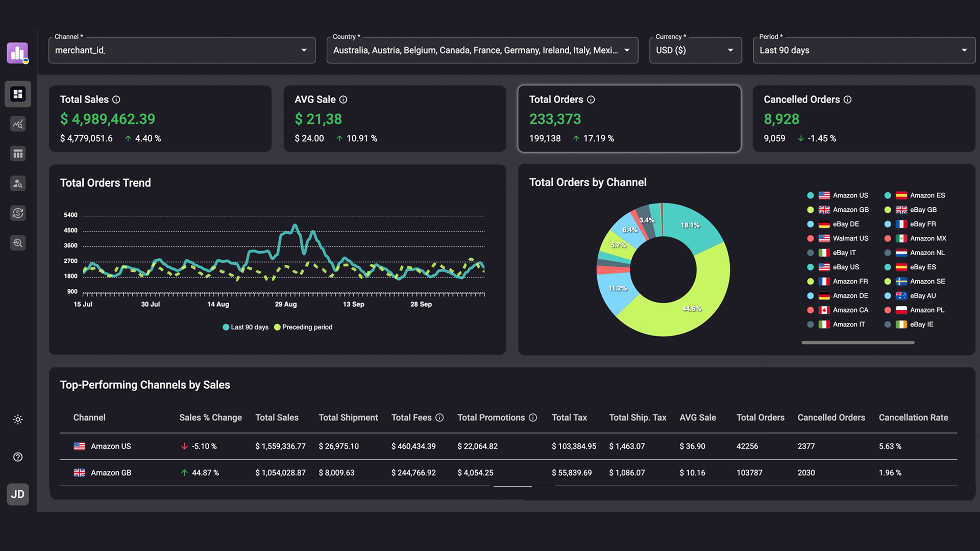The width and height of the screenshot is (980, 551).
Task: Open the dashboard grid icon in sidebar
Action: tap(18, 94)
